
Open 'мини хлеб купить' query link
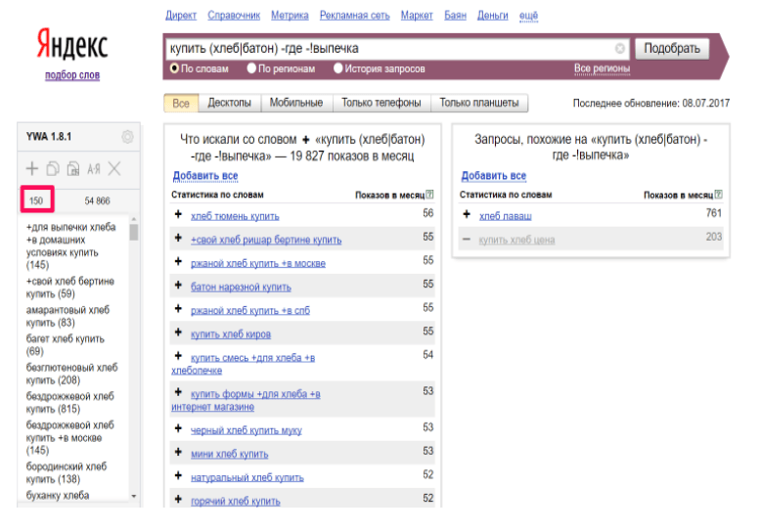229,454
